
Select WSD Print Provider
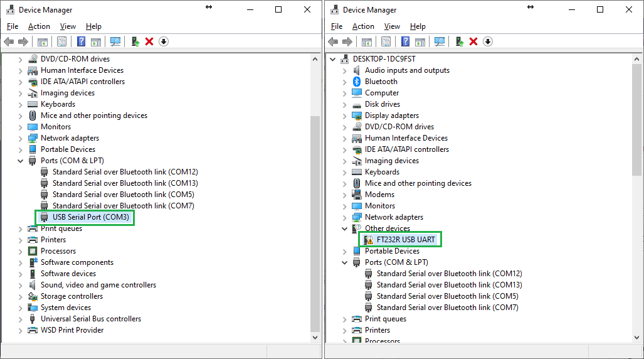point(72,330)
